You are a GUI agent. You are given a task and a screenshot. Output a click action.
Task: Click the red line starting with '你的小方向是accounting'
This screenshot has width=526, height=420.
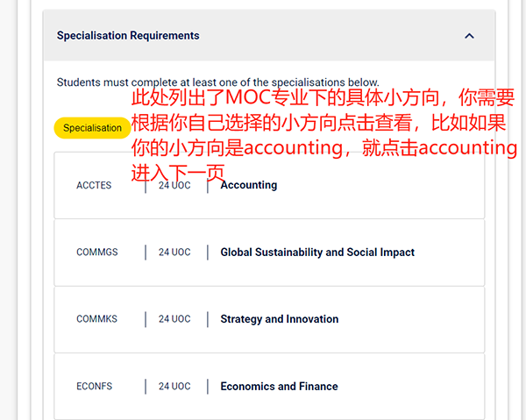click(x=323, y=147)
